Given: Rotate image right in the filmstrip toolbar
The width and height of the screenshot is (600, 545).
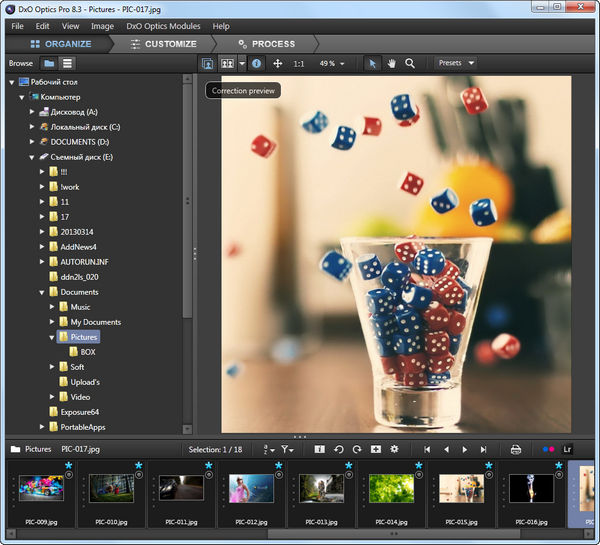Looking at the screenshot, I should pos(357,449).
